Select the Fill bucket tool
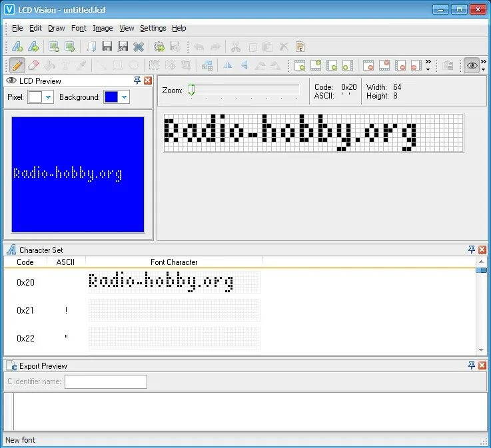This screenshot has height=448, width=491. click(x=49, y=65)
